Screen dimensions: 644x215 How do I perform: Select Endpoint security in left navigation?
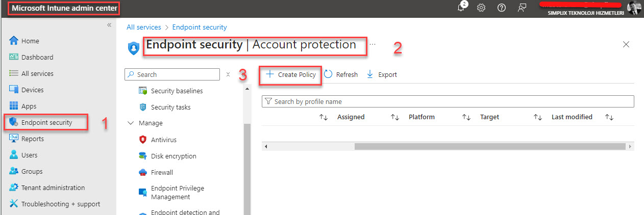(x=46, y=122)
